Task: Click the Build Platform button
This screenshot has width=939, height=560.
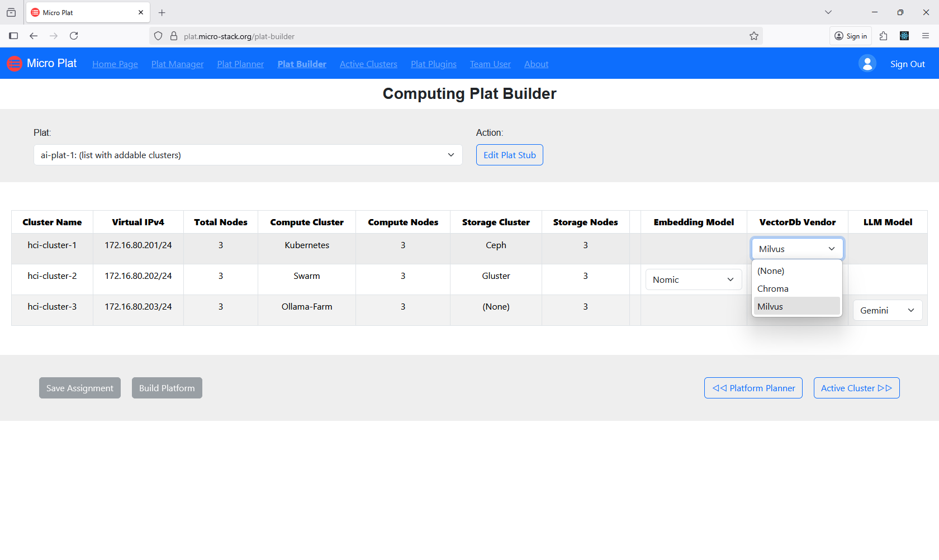Action: 167,387
